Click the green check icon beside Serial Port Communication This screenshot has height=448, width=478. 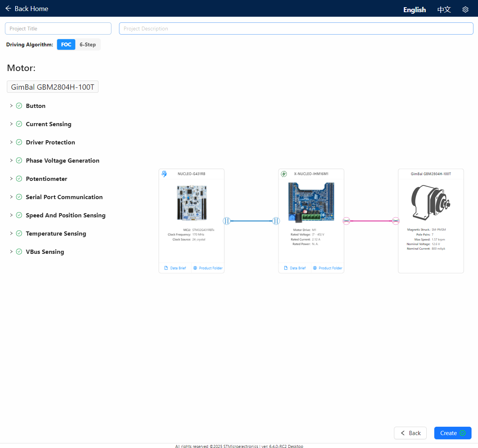pyautogui.click(x=19, y=197)
